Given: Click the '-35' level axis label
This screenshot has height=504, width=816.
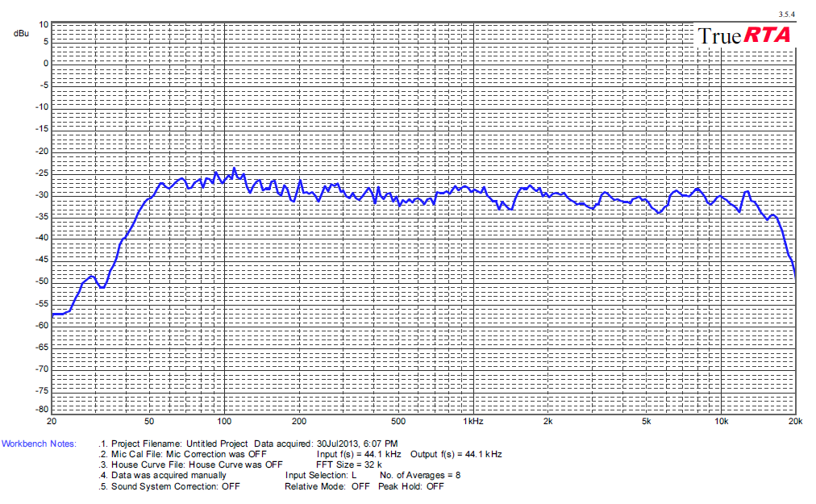Looking at the screenshot, I should (42, 216).
